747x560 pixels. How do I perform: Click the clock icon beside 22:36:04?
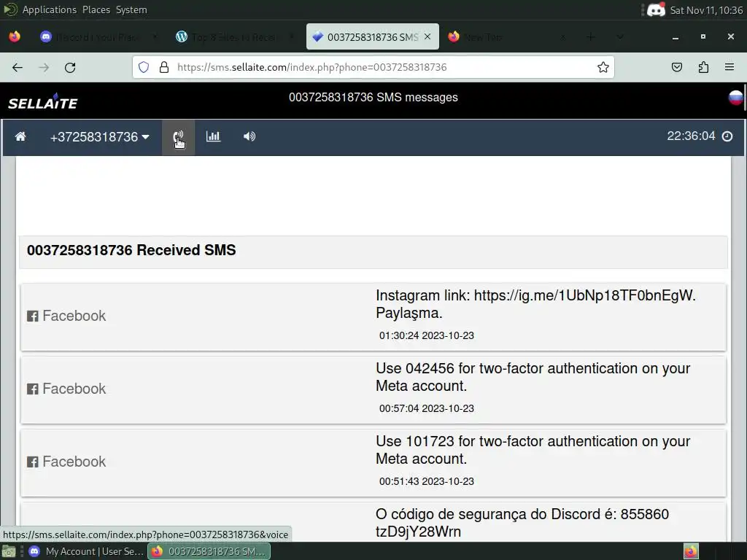[x=727, y=136]
